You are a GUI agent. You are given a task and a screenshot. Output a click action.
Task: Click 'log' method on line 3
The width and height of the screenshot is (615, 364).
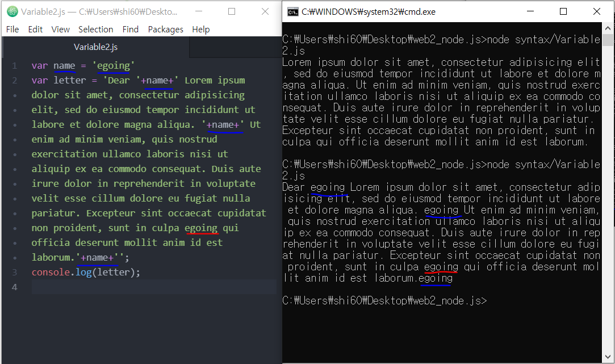[x=83, y=272]
